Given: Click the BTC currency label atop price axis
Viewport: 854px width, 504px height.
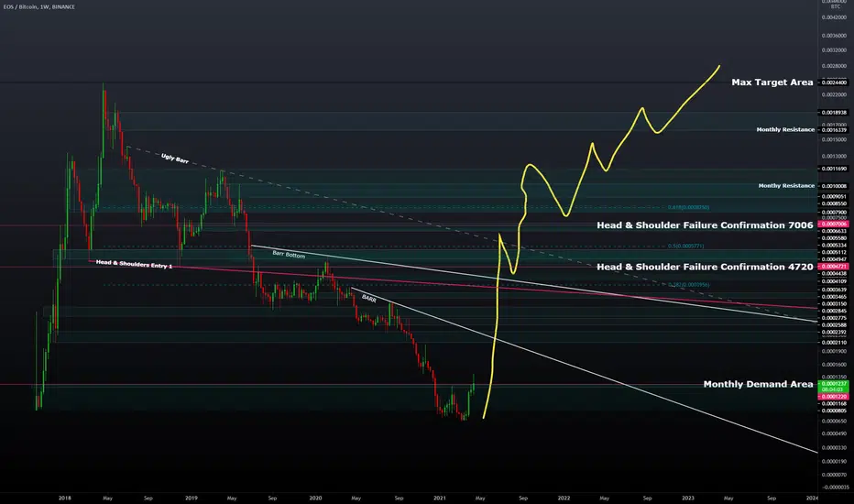Looking at the screenshot, I should (x=835, y=7).
